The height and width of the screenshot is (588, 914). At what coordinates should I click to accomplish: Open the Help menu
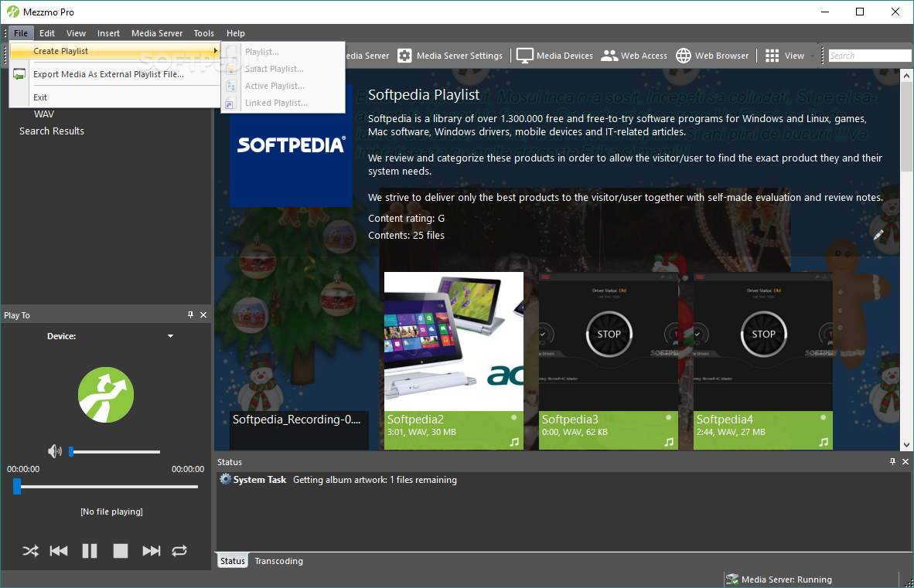click(236, 33)
